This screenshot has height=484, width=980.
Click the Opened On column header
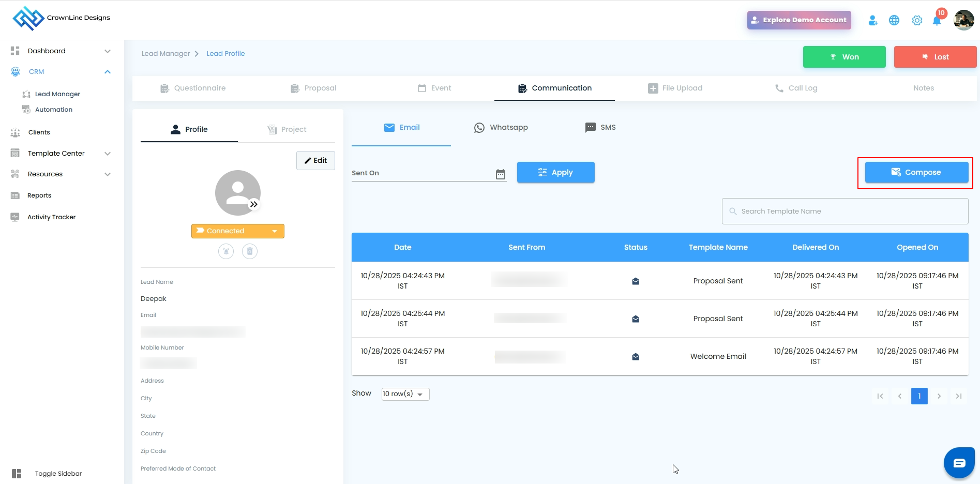coord(917,248)
